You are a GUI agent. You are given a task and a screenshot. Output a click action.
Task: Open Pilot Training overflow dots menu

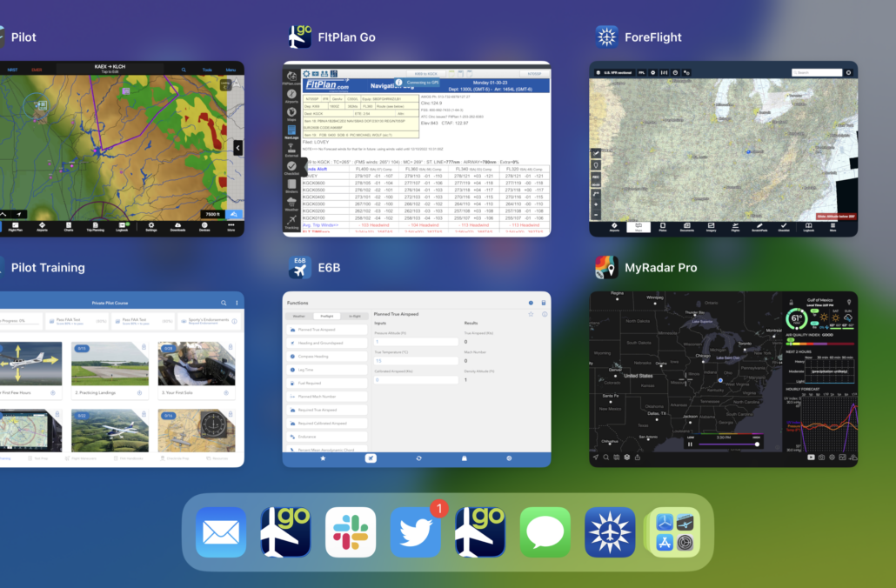(237, 303)
